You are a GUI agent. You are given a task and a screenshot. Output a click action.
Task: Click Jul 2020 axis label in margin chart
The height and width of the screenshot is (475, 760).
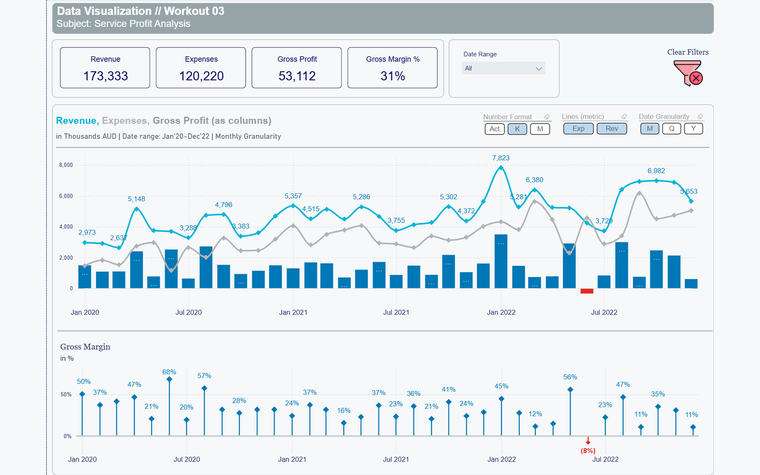187,459
